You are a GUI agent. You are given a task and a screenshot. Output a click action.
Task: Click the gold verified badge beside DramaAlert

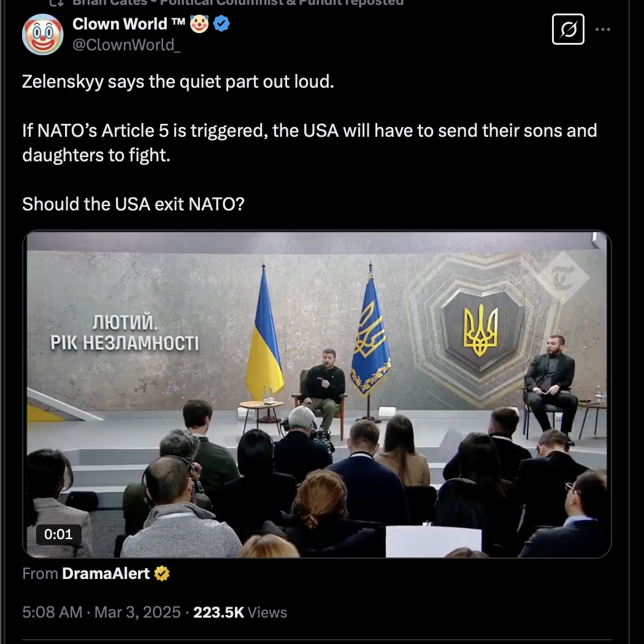162,573
